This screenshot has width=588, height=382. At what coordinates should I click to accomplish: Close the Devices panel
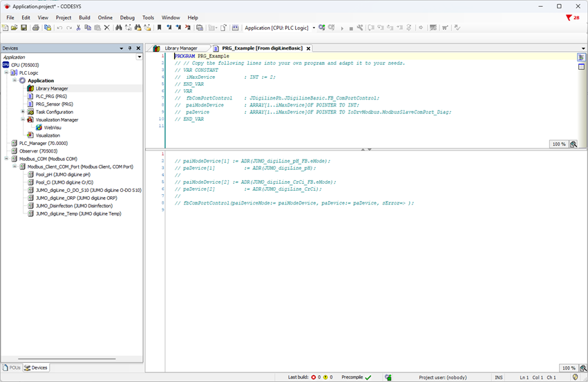(138, 48)
